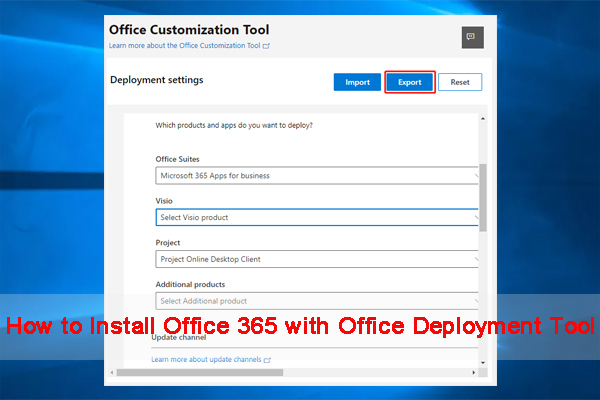
Task: Click the horizontal scrollbar left arrow
Action: (112, 372)
